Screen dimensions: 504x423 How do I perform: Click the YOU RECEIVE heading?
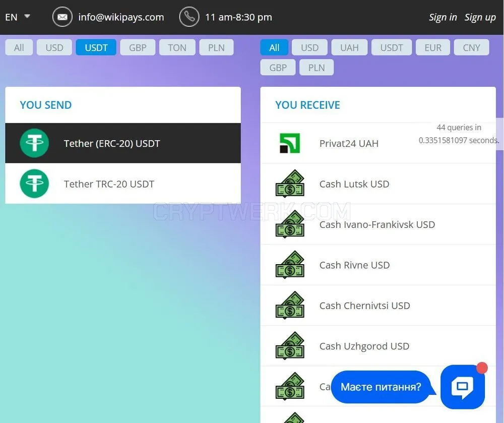tap(307, 105)
